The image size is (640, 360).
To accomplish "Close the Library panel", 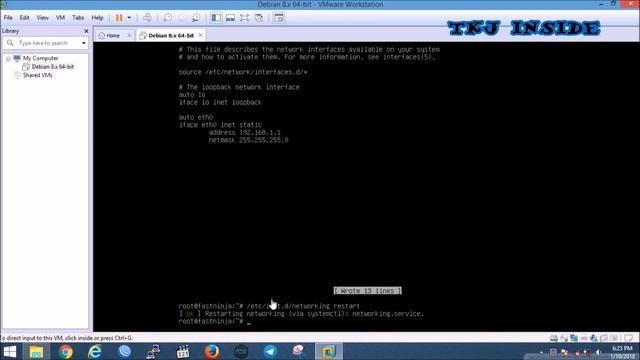I will pyautogui.click(x=86, y=31).
